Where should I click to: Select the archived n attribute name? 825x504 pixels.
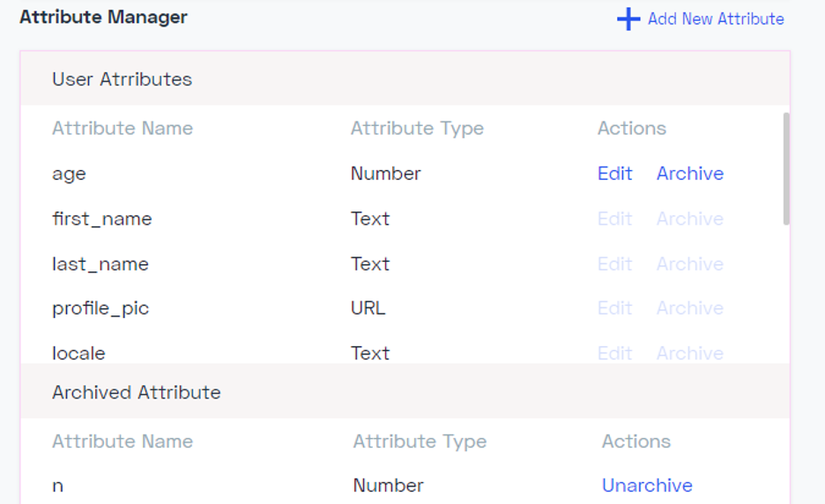pos(58,486)
